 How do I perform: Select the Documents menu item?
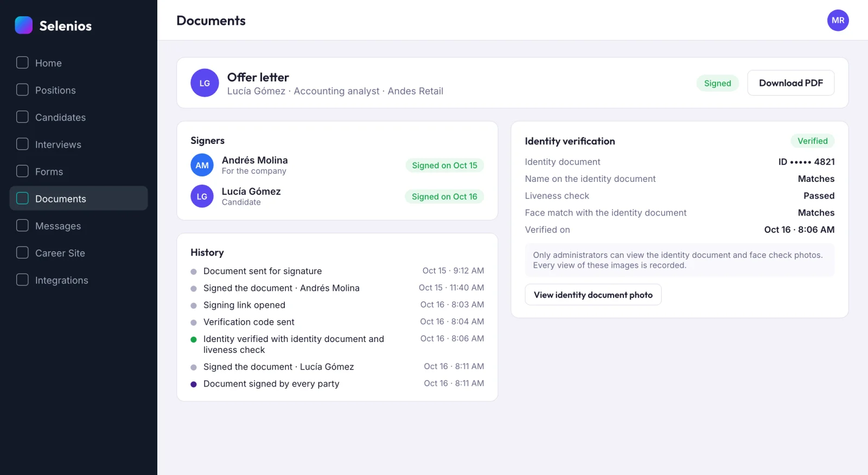pos(79,199)
